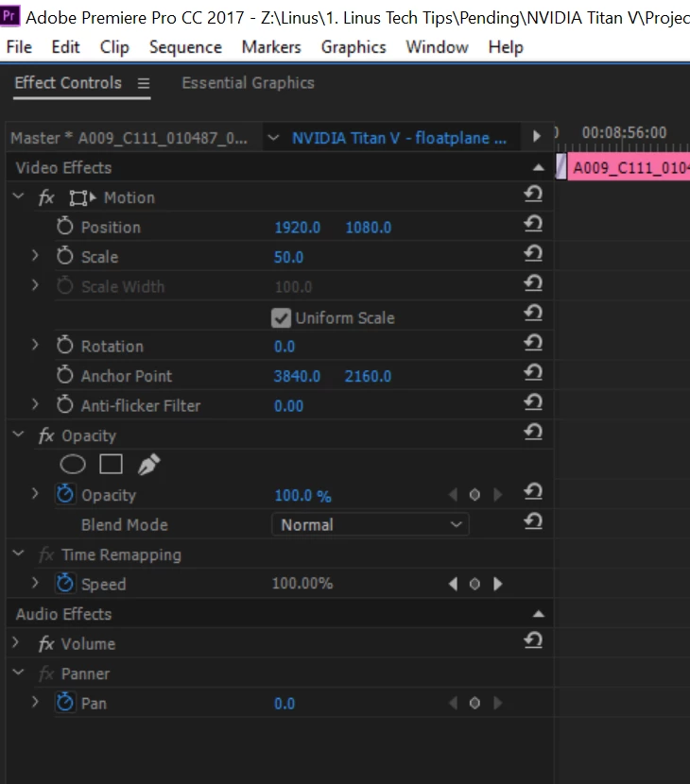Add or remove Speed keyframe
This screenshot has width=690, height=784.
(x=474, y=584)
